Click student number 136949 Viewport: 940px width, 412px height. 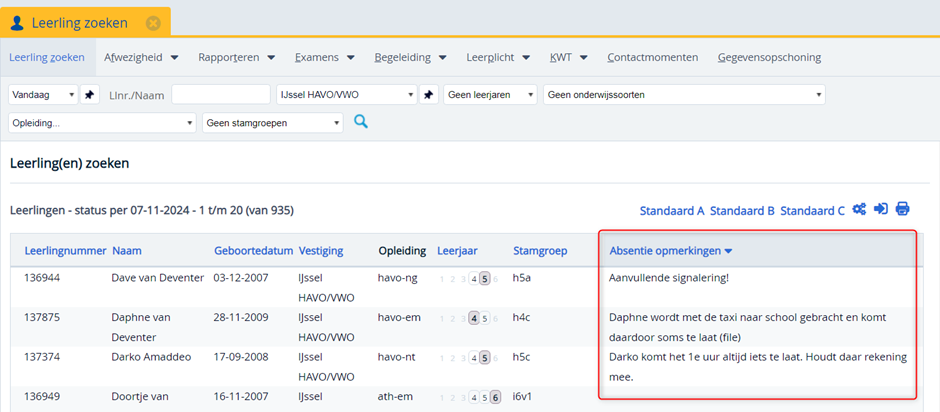tap(42, 396)
